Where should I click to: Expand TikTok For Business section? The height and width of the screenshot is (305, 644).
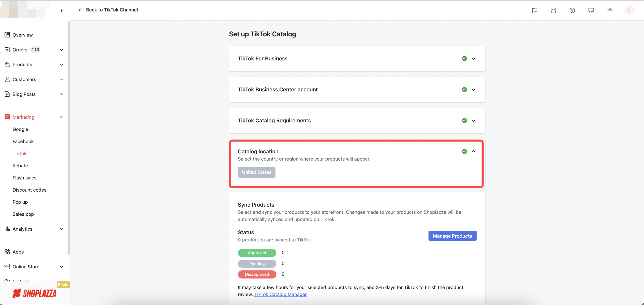(x=473, y=58)
